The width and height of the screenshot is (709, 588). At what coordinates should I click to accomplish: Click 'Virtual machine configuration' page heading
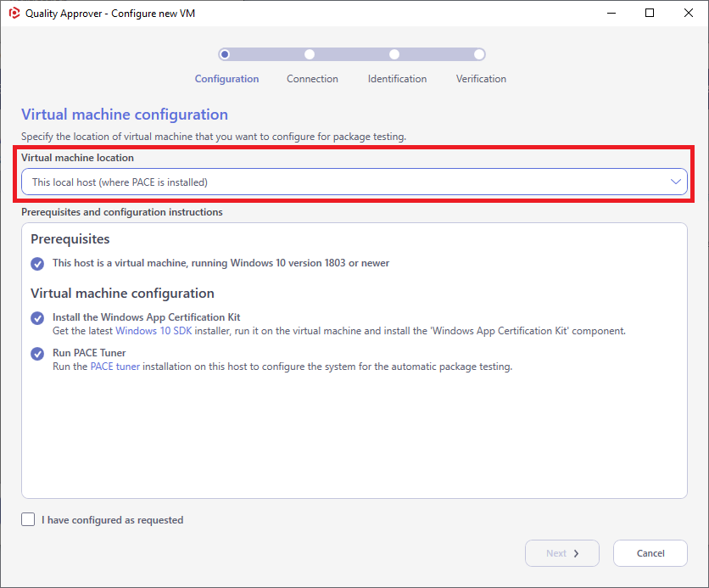[125, 115]
